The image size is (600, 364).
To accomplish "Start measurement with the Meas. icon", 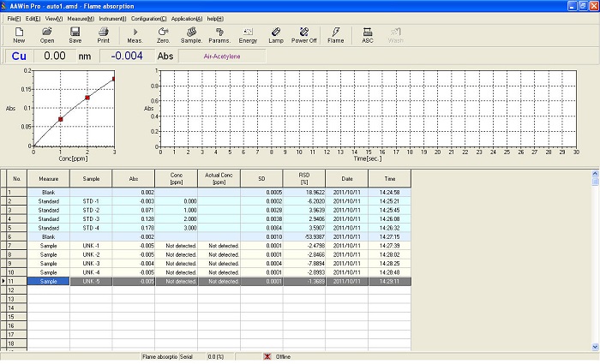I will [135, 35].
